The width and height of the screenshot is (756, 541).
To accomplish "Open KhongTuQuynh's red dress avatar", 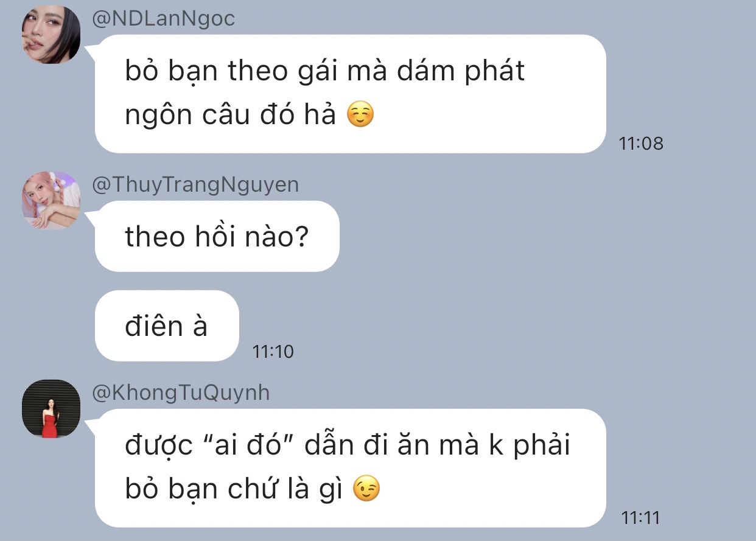I will 51,408.
